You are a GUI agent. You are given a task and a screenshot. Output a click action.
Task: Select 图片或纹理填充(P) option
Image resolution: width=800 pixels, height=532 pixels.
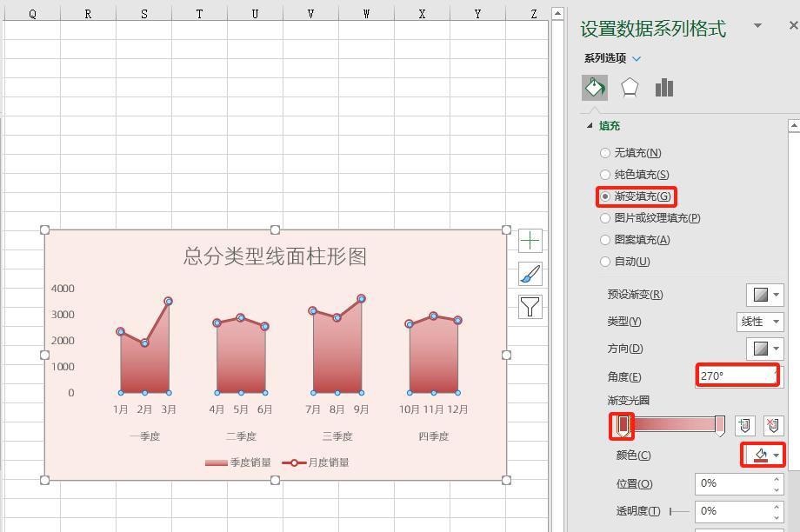pos(650,218)
